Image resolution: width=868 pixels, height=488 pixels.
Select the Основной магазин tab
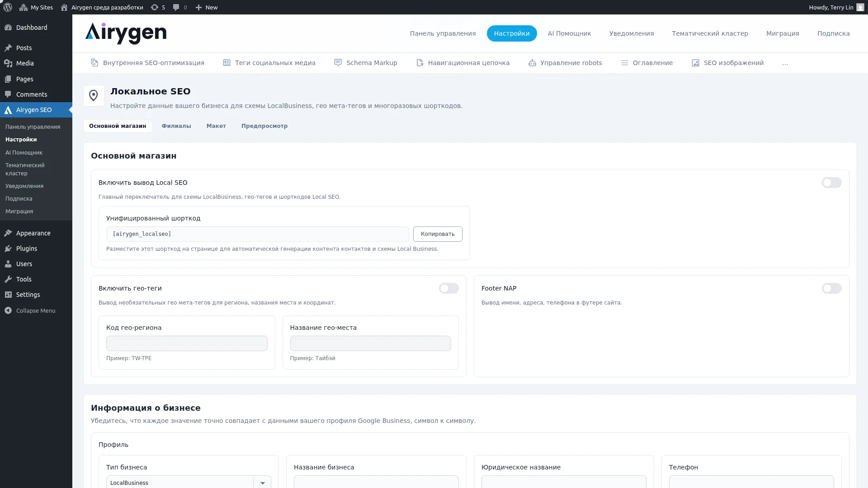point(118,126)
